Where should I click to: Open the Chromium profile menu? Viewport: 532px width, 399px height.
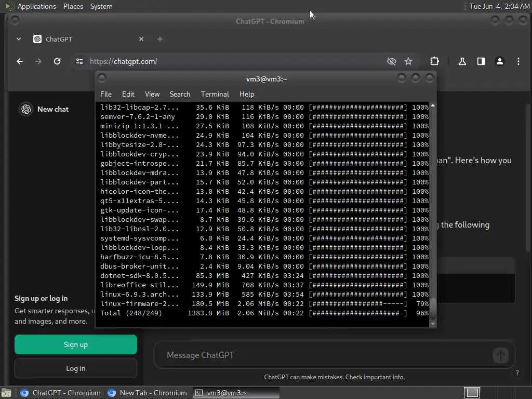tap(499, 61)
